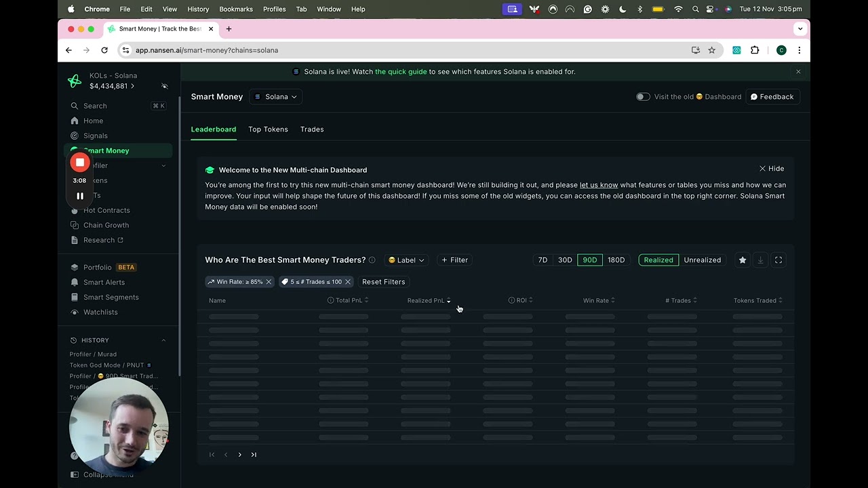The width and height of the screenshot is (868, 488).
Task: Select 90D timeframe
Action: tap(590, 260)
